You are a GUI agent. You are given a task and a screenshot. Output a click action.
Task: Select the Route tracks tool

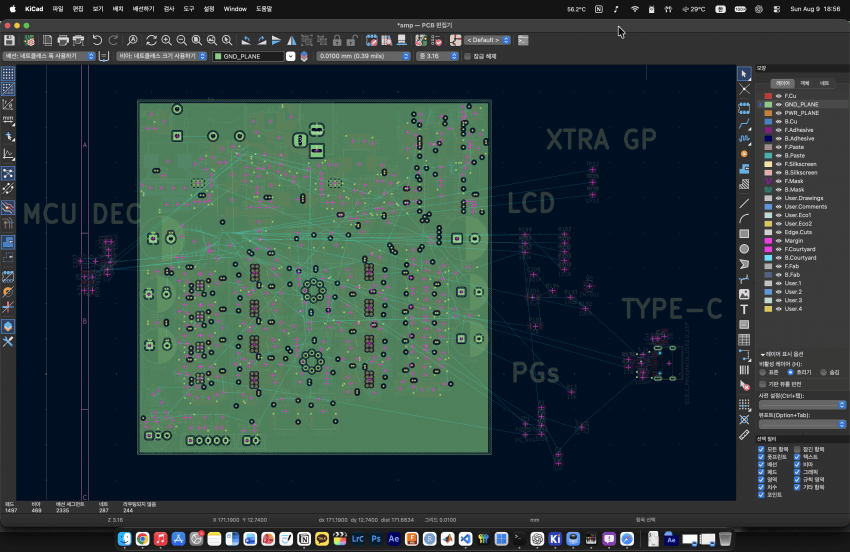point(744,124)
